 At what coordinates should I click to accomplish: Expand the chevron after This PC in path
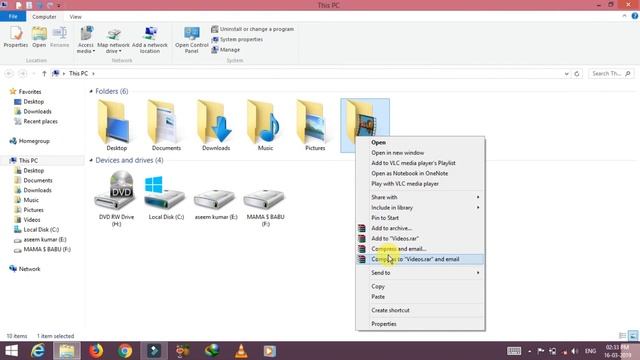pyautogui.click(x=93, y=73)
